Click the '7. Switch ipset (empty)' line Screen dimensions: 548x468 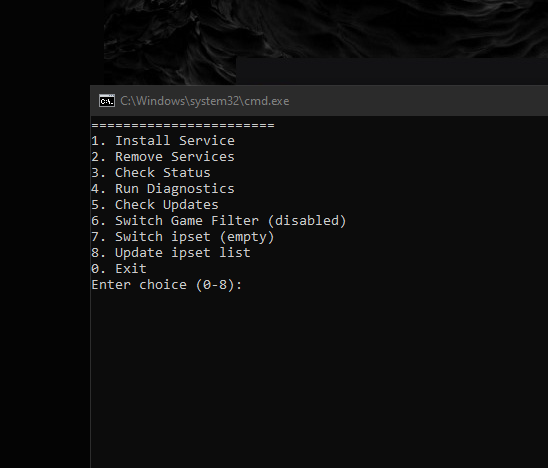(x=183, y=237)
